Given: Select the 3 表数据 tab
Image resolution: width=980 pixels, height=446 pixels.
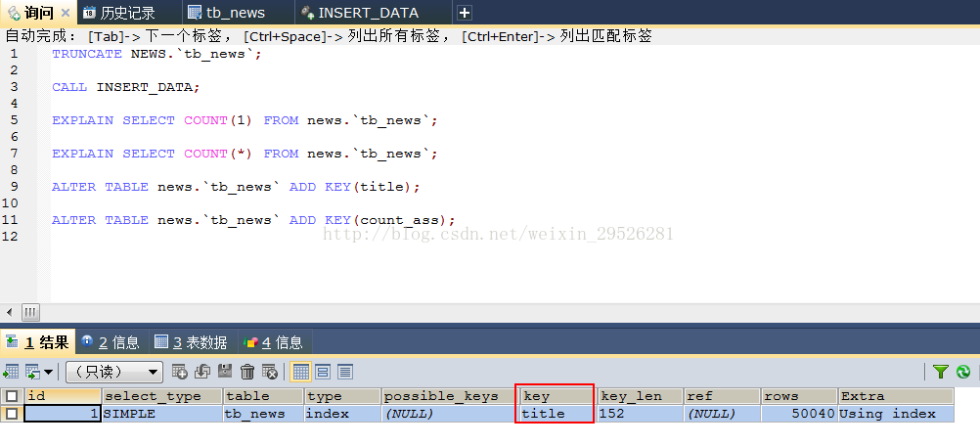Looking at the screenshot, I should click(191, 342).
